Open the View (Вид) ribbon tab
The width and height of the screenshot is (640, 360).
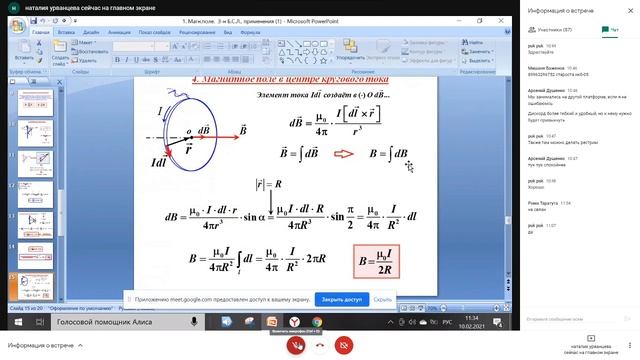pos(228,32)
